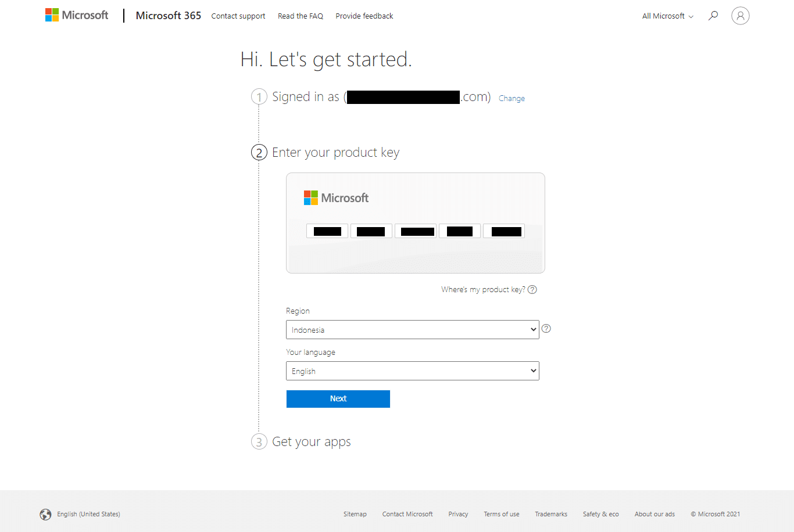
Task: Open Contact support in header
Action: tap(238, 16)
